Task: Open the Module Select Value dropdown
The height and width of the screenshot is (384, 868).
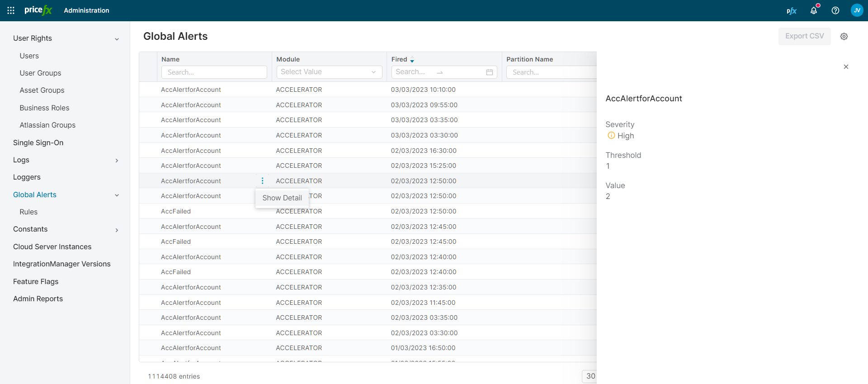Action: click(329, 72)
